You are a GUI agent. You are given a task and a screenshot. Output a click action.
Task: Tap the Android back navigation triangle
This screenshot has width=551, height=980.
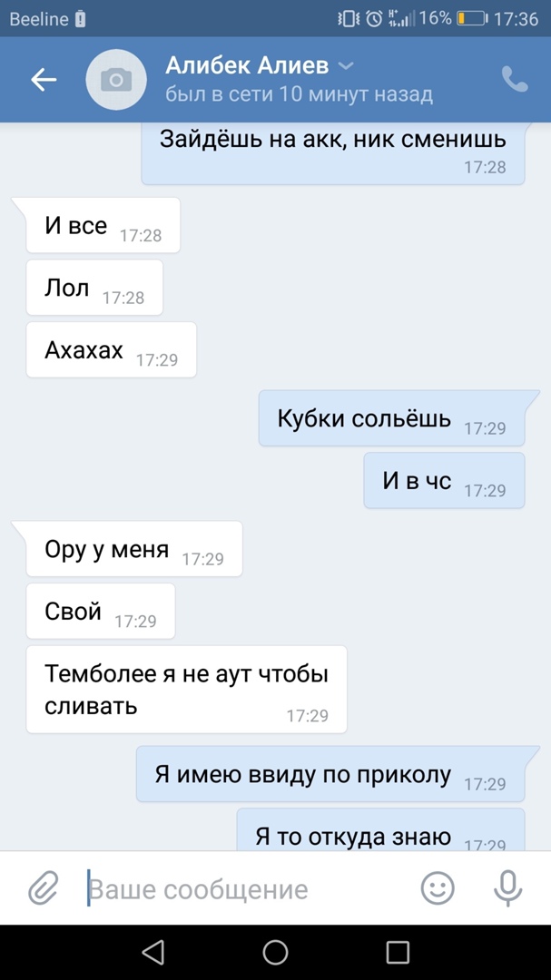coord(153,952)
